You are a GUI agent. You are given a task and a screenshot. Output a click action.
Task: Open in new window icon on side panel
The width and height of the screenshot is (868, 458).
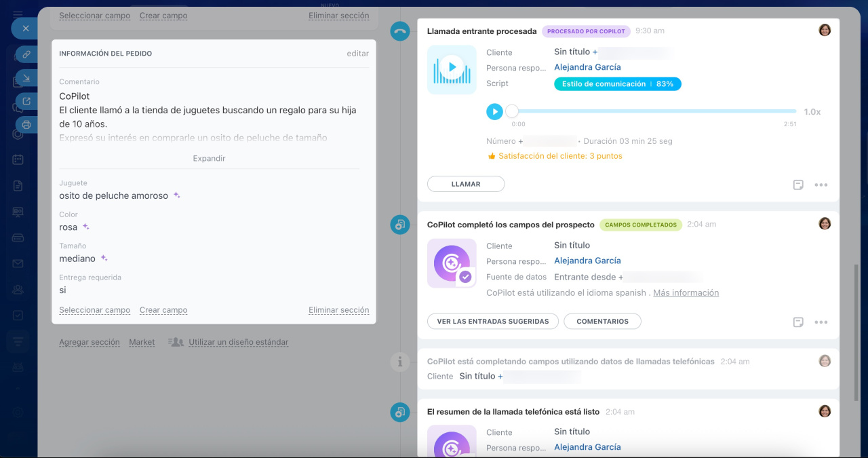click(26, 102)
